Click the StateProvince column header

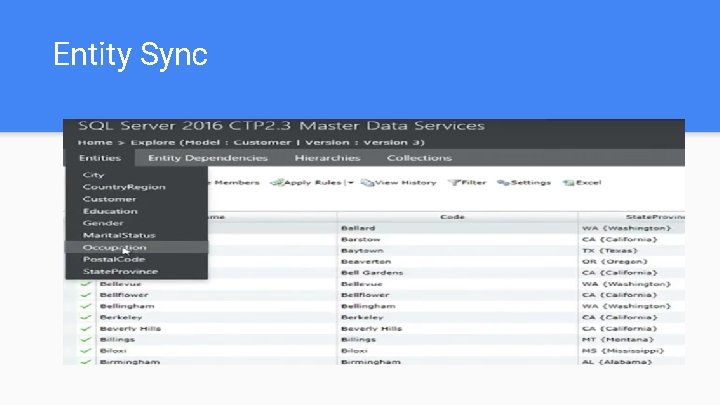coord(655,217)
